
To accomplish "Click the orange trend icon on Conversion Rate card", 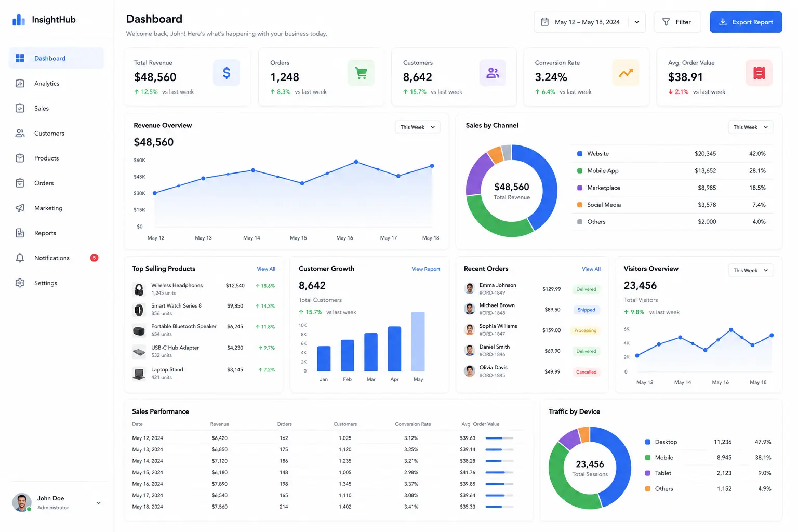I will [x=626, y=73].
